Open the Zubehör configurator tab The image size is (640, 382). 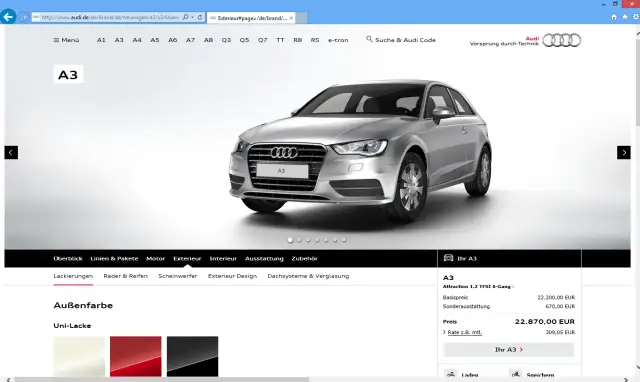tap(304, 258)
